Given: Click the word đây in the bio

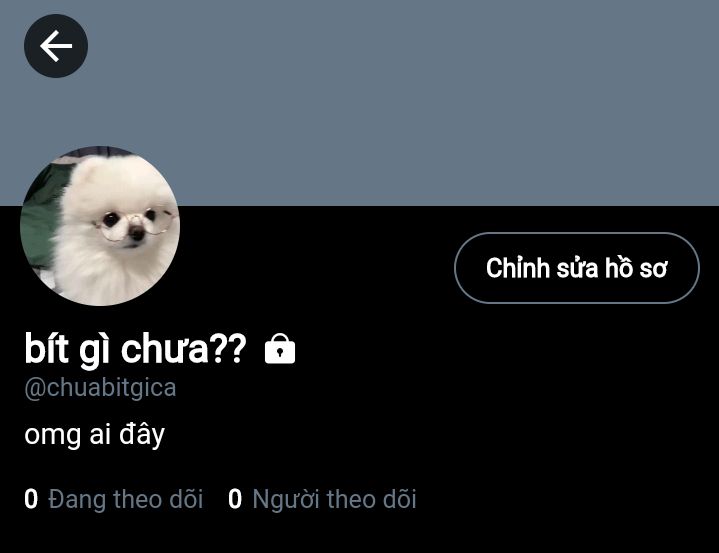Looking at the screenshot, I should tap(142, 435).
